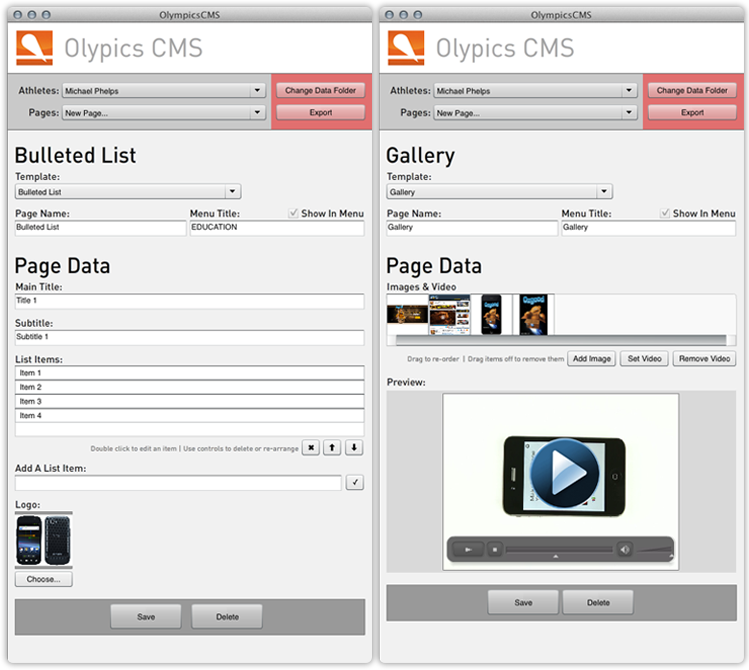The image size is (749, 670).
Task: Click the Add Image button
Action: tap(591, 359)
